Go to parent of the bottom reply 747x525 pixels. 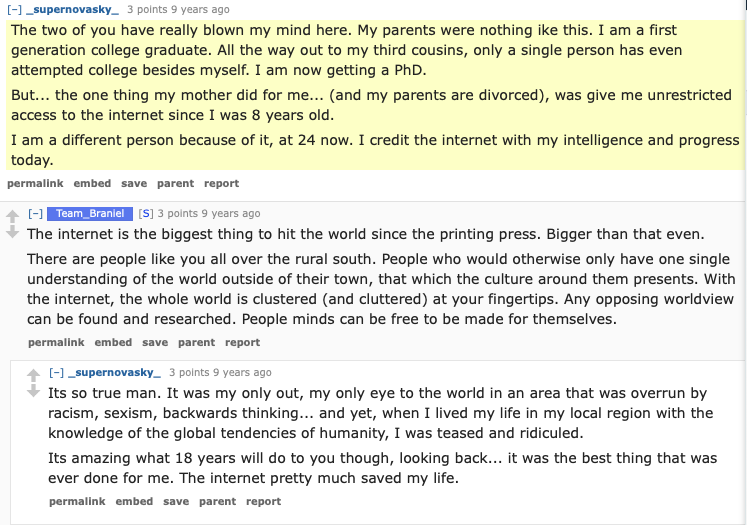(217, 501)
